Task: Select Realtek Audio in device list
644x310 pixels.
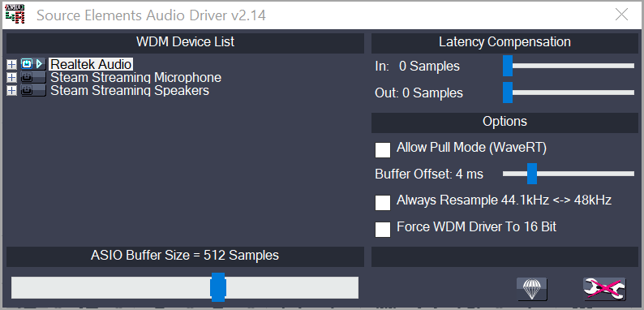Action: coord(91,65)
